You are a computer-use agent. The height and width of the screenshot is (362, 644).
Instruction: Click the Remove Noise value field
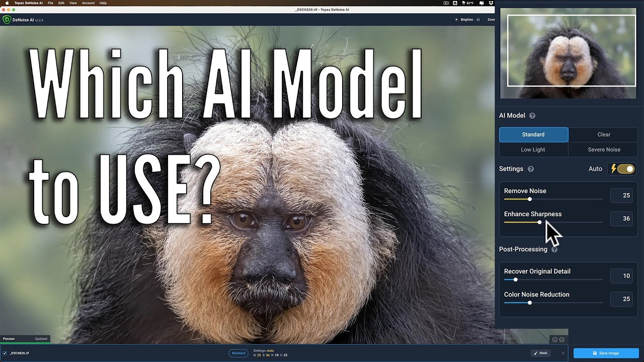point(621,196)
